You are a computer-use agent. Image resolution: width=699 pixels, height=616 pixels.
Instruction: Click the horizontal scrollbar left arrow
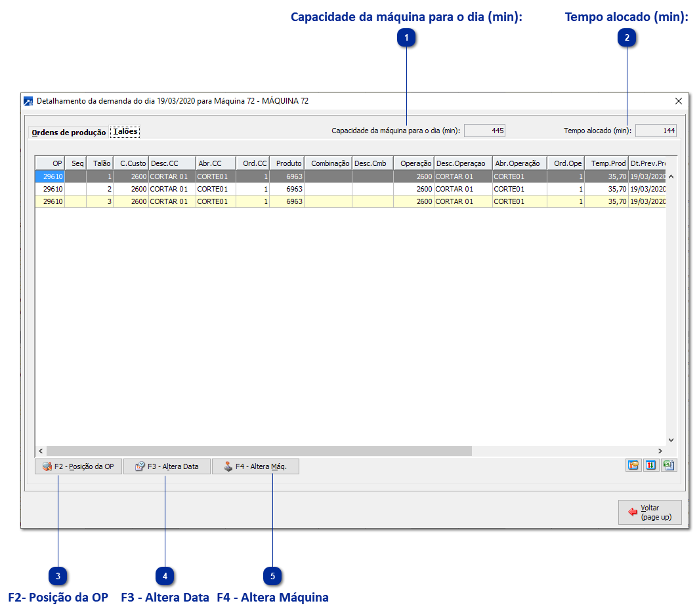coord(41,451)
